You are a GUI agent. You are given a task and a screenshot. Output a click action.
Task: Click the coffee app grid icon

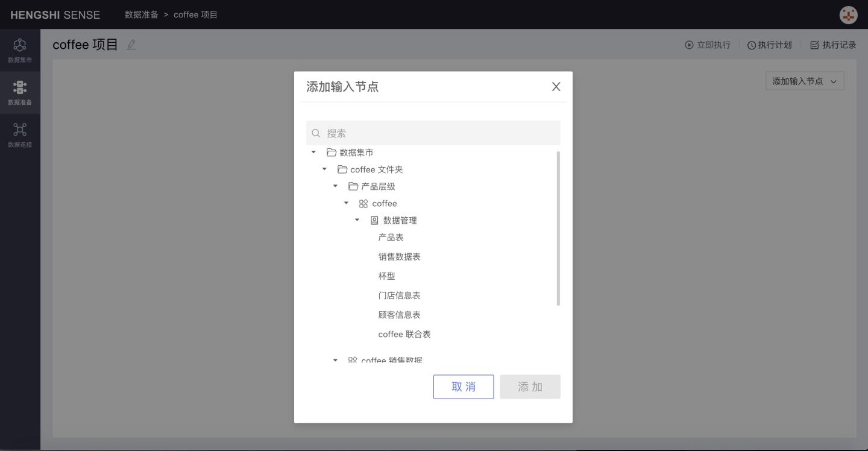[x=363, y=204]
